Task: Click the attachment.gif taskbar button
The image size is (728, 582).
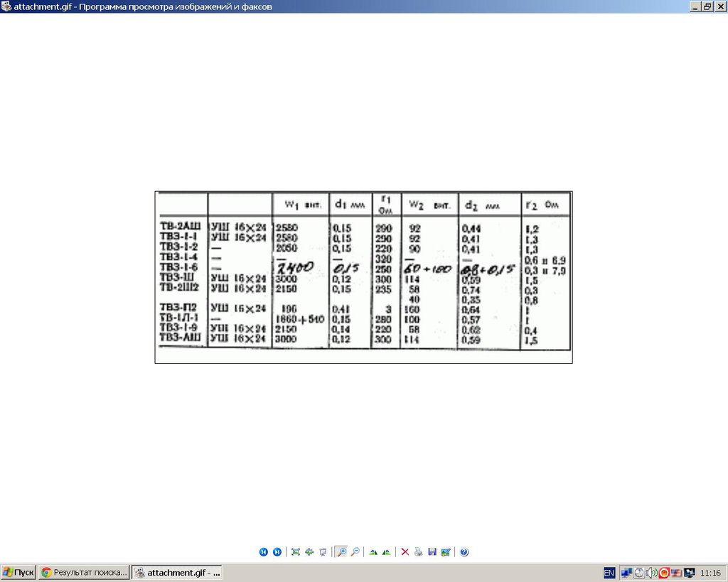Action: 178,572
